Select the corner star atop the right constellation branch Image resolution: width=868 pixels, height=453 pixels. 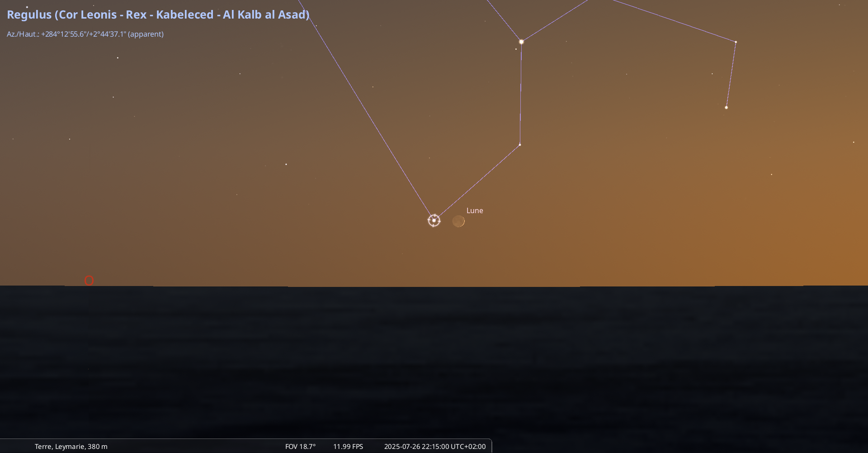736,42
